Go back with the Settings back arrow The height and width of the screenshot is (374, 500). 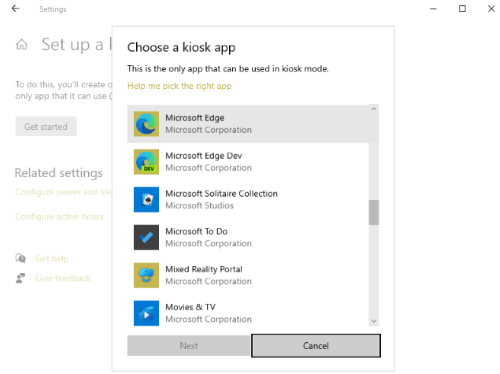[15, 9]
